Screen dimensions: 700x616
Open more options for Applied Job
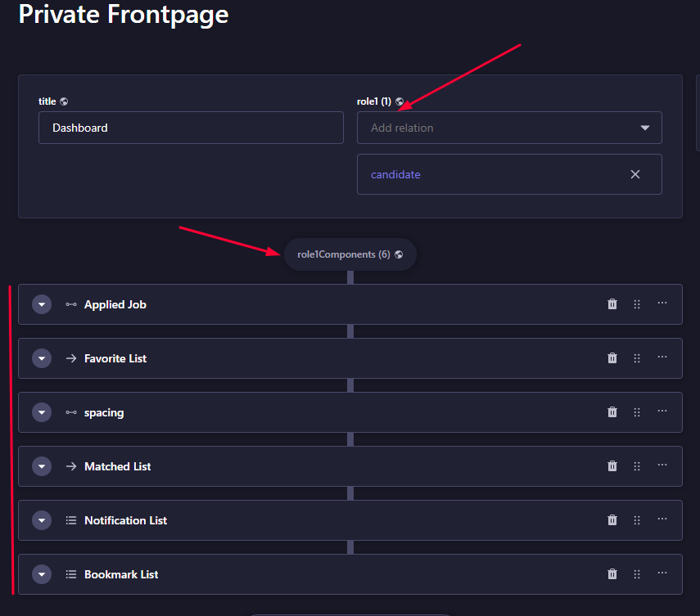click(x=662, y=304)
